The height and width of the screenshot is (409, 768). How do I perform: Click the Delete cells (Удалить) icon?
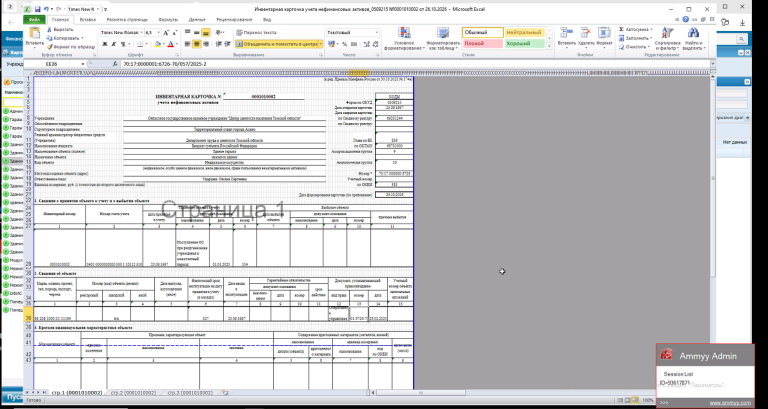[x=585, y=33]
